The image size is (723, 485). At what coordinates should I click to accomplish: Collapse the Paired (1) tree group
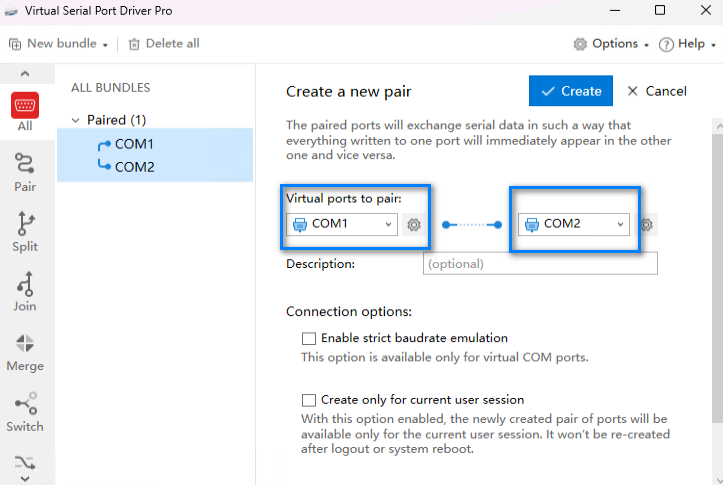(76, 120)
